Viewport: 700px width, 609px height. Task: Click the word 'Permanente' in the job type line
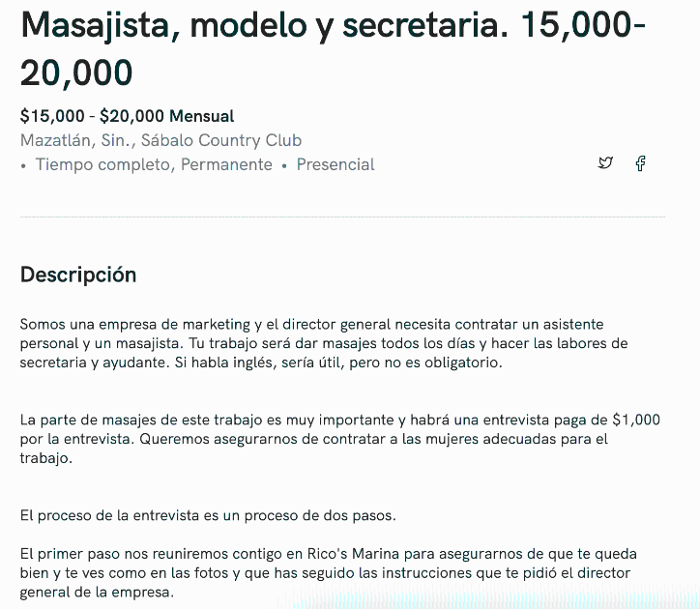click(x=226, y=164)
